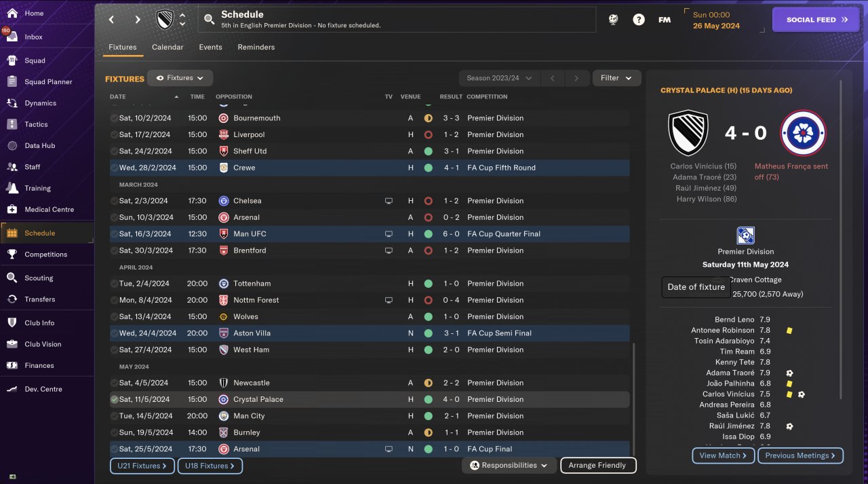Open the Squad shirt icon

coord(12,60)
